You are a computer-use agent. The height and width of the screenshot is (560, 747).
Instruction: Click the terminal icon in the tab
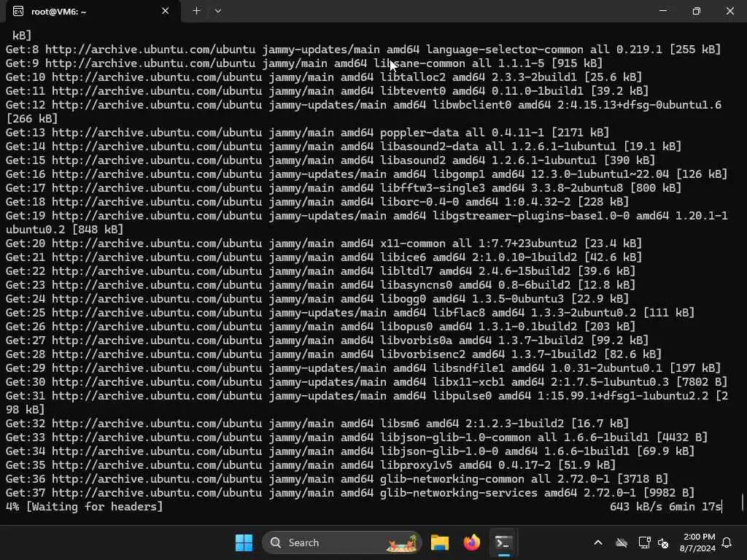click(x=18, y=11)
